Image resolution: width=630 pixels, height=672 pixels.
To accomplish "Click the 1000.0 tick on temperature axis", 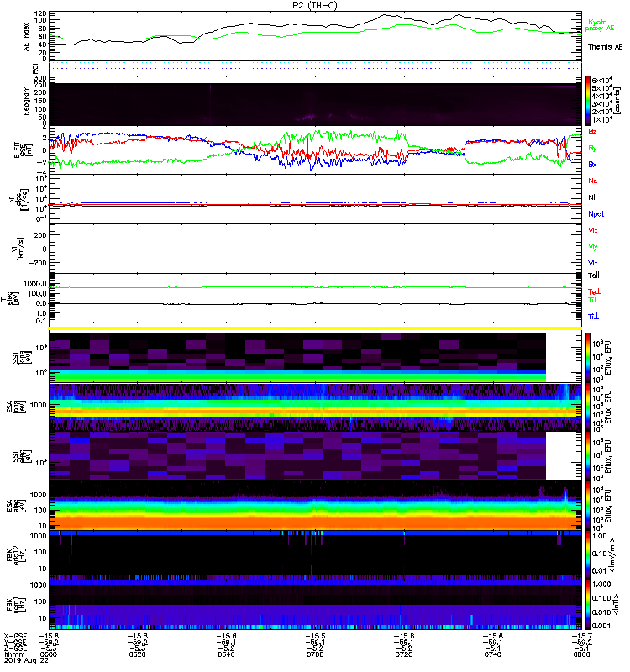I will [x=35, y=284].
